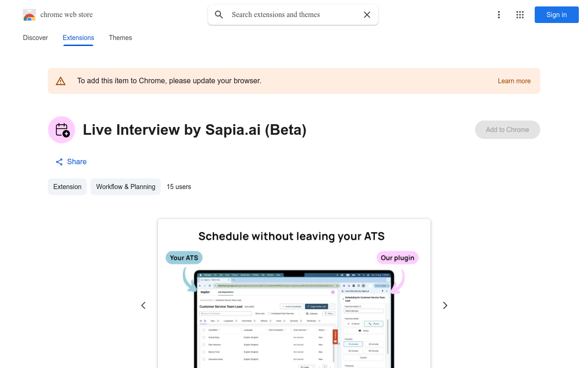This screenshot has width=588, height=368.
Task: Show next screenshot with right arrow
Action: point(445,305)
